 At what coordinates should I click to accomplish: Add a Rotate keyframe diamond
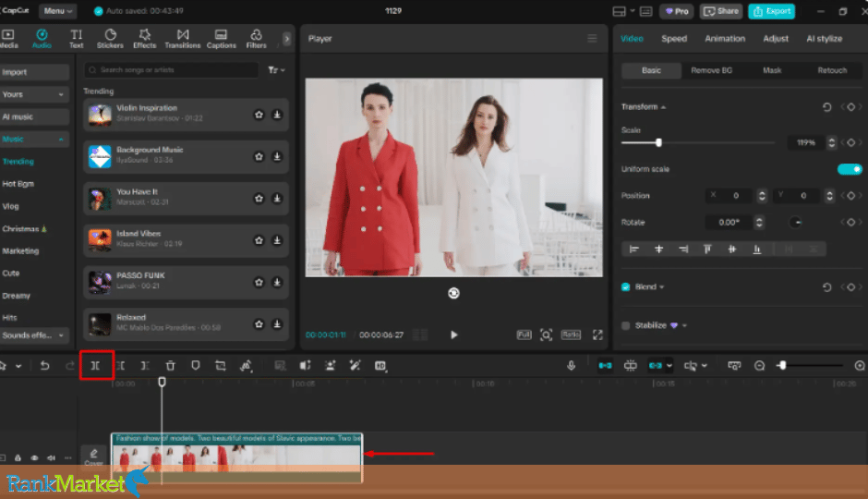(850, 222)
